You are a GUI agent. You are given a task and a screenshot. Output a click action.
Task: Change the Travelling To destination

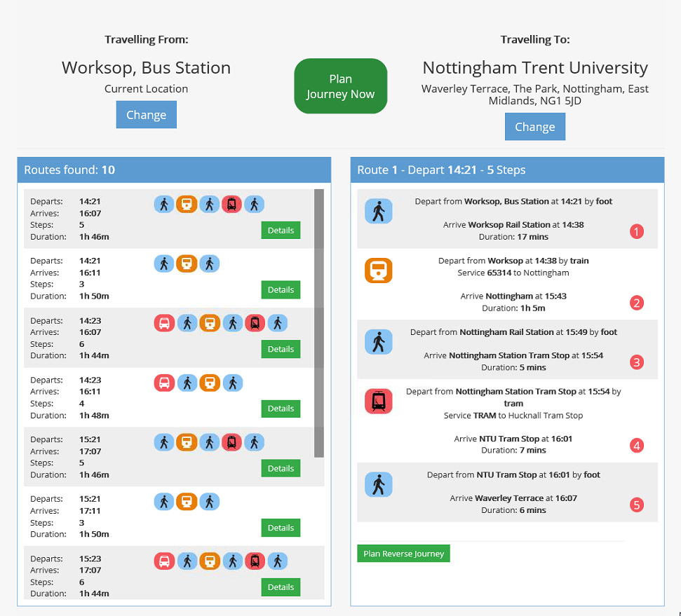[534, 127]
